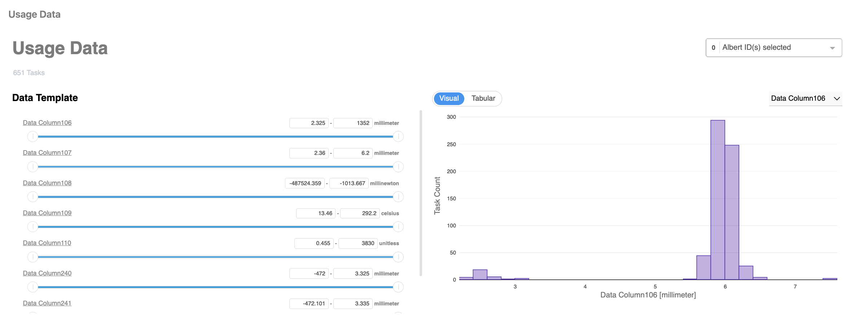Click Data Column109 minimum celsius field

coord(316,213)
